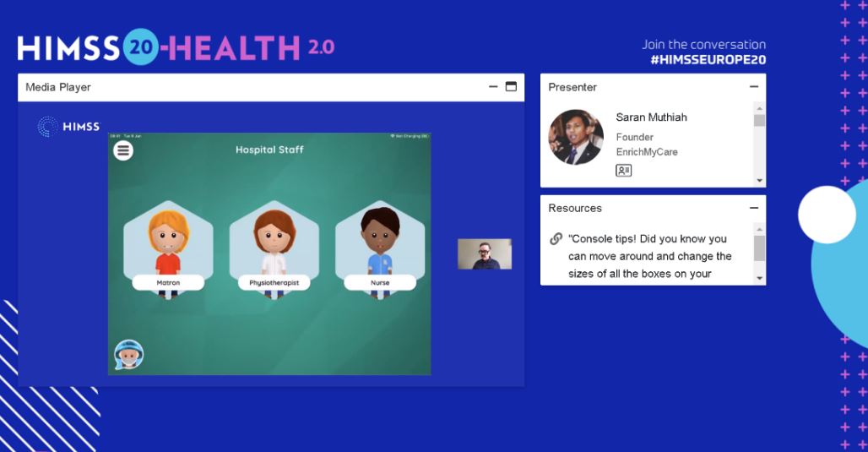Click the #HIMSSEUROPE20 hashtag text
Image resolution: width=868 pixels, height=452 pixels.
coord(708,60)
